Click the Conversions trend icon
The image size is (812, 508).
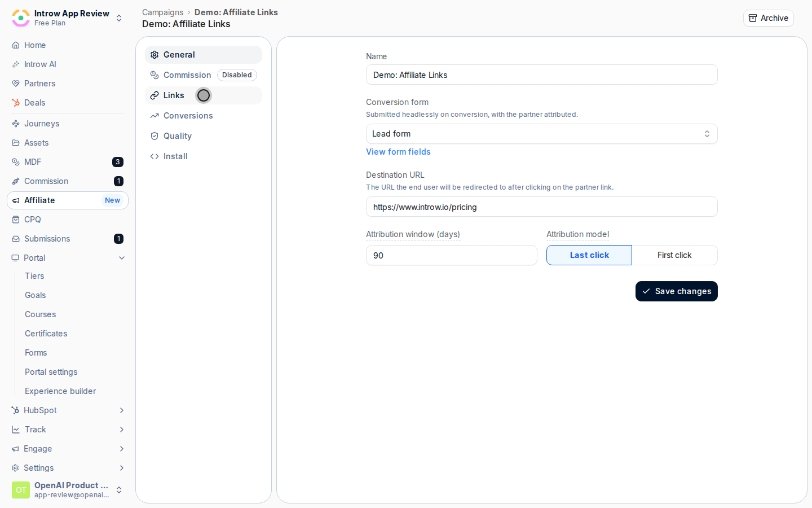(155, 116)
